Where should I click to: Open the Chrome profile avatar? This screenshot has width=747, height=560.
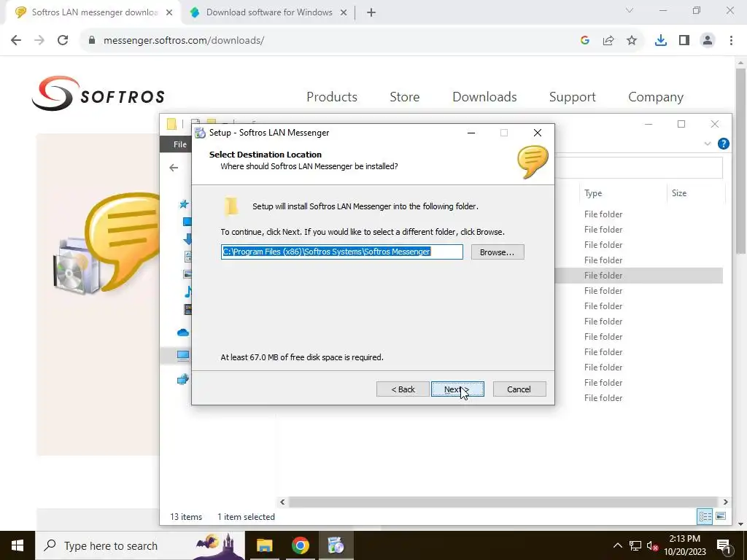point(708,41)
